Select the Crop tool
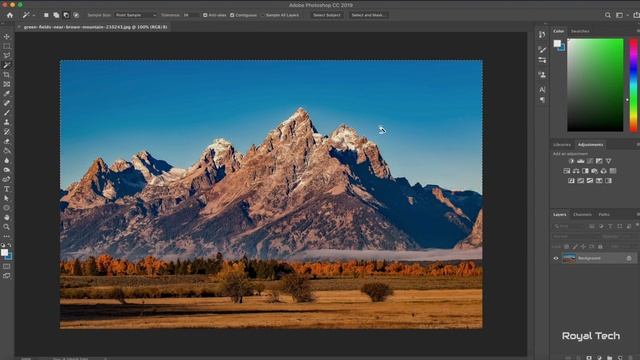 coord(7,75)
